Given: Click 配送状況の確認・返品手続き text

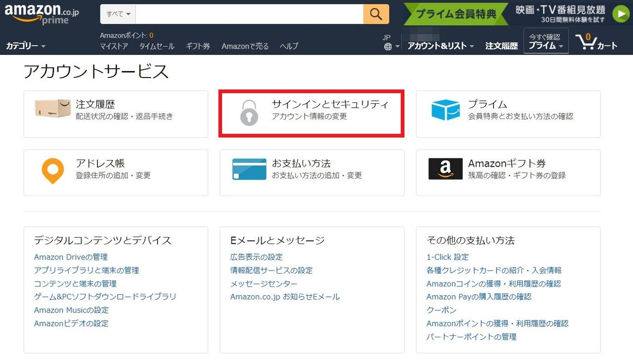Looking at the screenshot, I should point(124,117).
